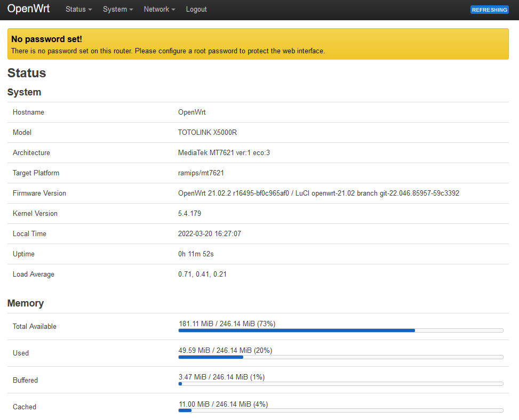The width and height of the screenshot is (519, 420).
Task: Open the Status dropdown menu
Action: point(78,9)
